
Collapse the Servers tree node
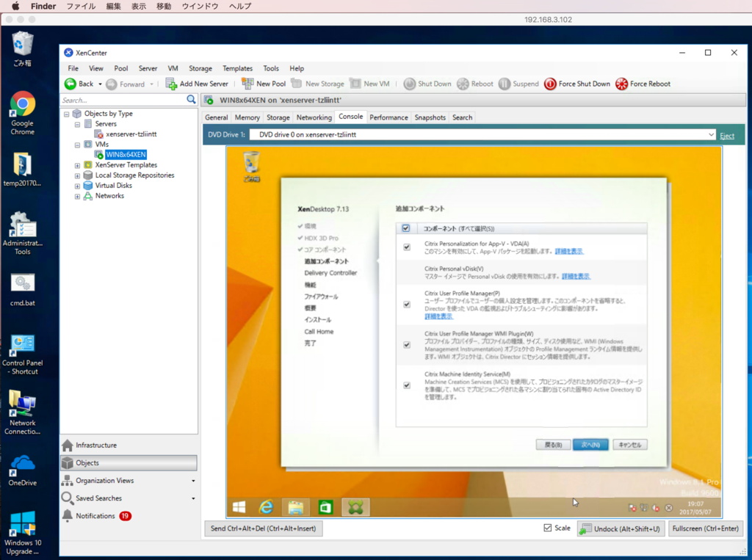tap(77, 125)
